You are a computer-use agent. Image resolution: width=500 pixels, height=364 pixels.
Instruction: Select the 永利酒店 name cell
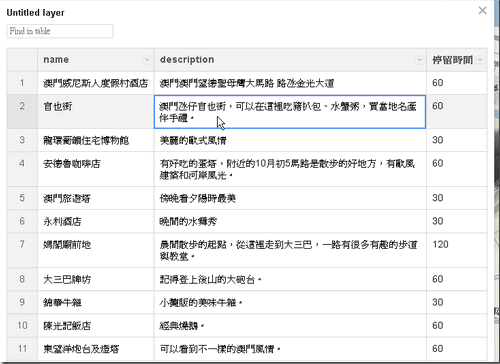(x=96, y=221)
